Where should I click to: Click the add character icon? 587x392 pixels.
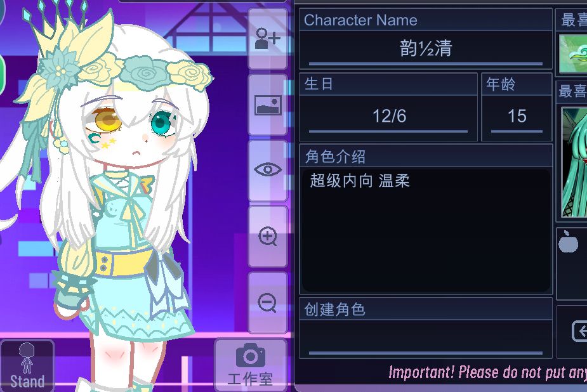click(268, 39)
